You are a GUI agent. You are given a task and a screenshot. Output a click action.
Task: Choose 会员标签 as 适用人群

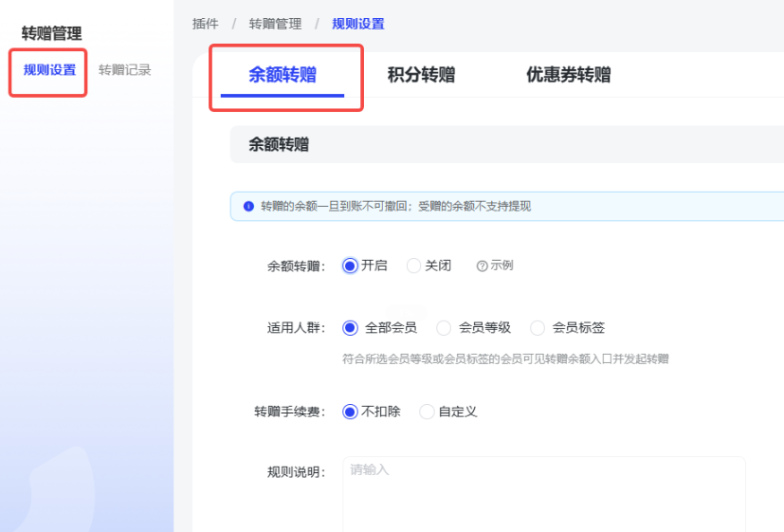click(x=538, y=328)
